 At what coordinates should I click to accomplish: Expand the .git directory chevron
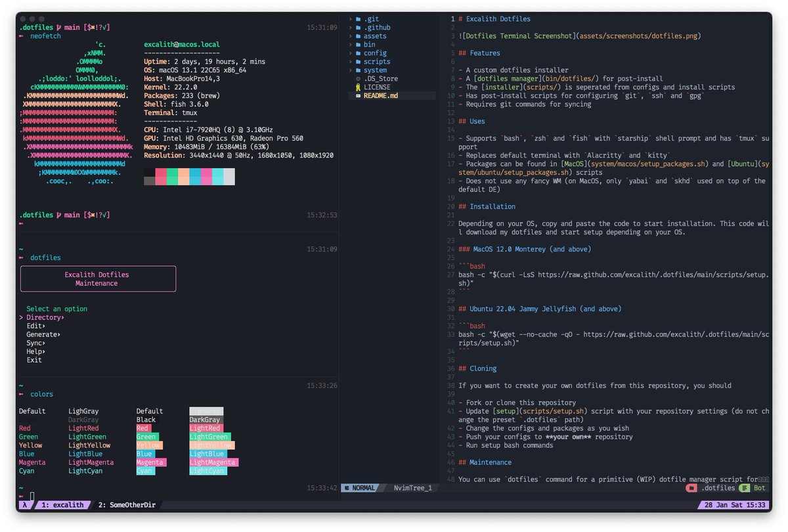[350, 19]
